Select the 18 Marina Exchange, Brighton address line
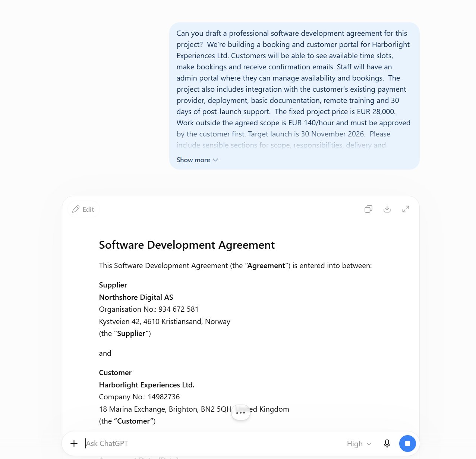 (194, 409)
